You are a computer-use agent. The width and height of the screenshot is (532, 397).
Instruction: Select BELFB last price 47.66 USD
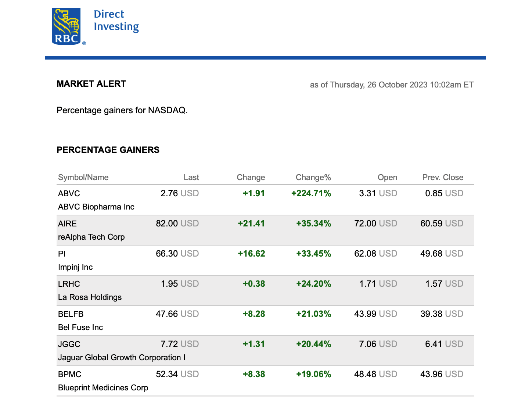coord(177,314)
